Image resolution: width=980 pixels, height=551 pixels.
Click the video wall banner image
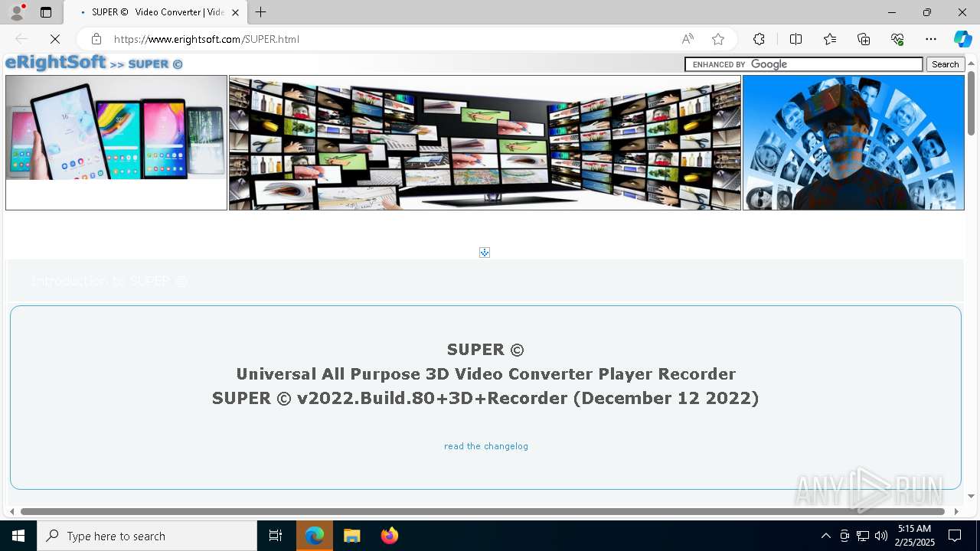coord(485,142)
